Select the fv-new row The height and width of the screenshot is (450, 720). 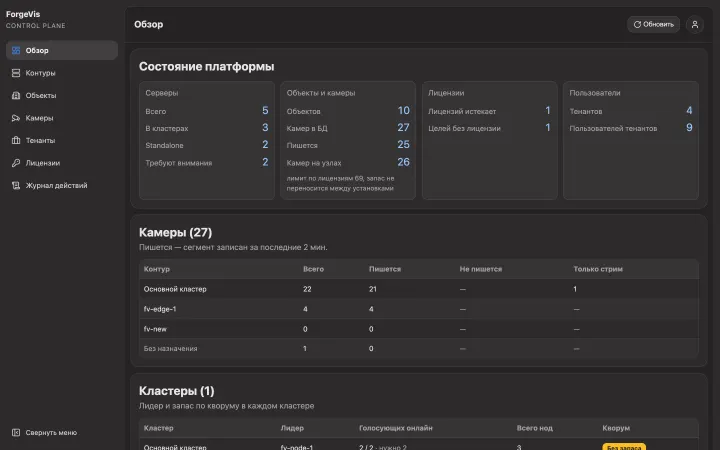tap(419, 329)
